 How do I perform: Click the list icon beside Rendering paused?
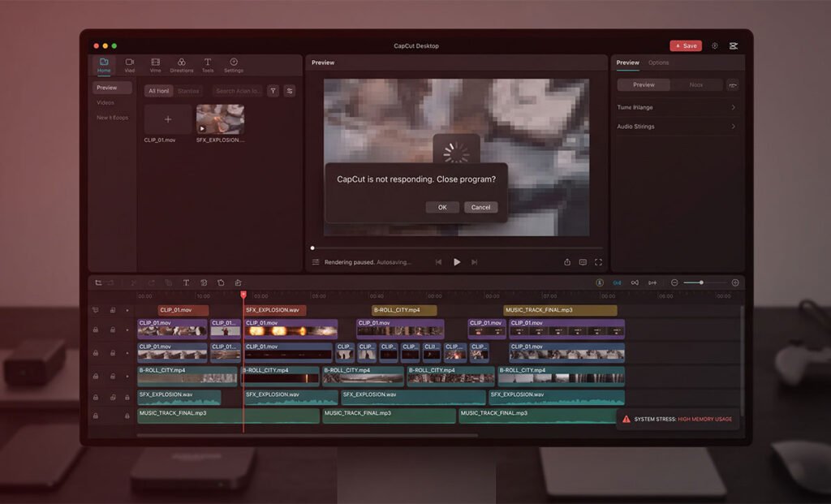click(x=316, y=262)
